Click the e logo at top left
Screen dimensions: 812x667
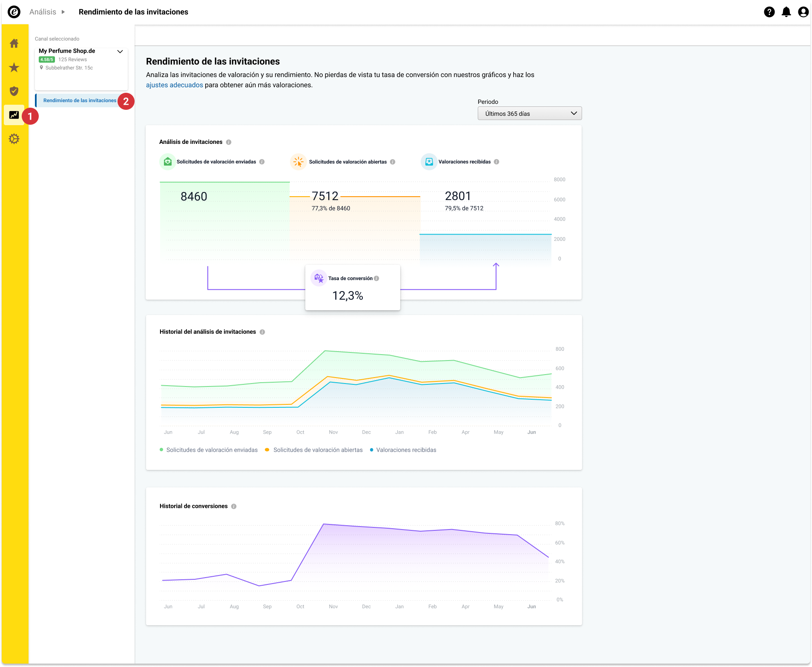(14, 12)
